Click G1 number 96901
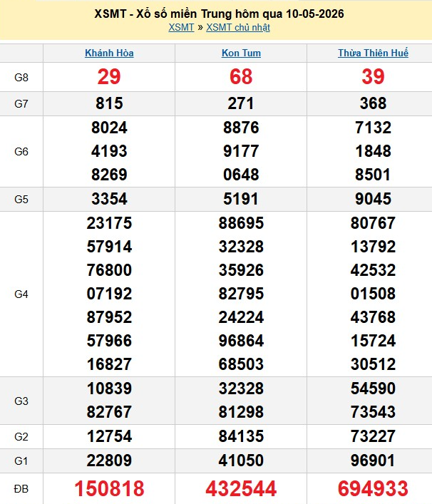The height and width of the screenshot is (504, 432). click(x=373, y=461)
